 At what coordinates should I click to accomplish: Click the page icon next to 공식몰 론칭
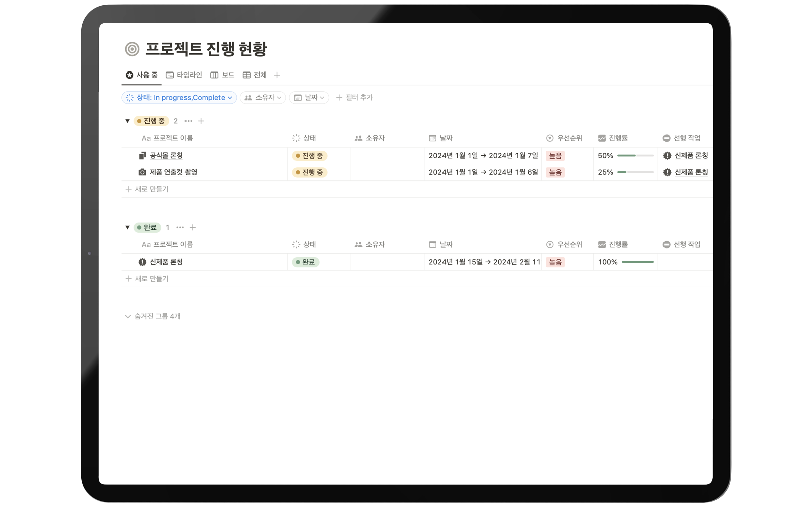pos(142,155)
